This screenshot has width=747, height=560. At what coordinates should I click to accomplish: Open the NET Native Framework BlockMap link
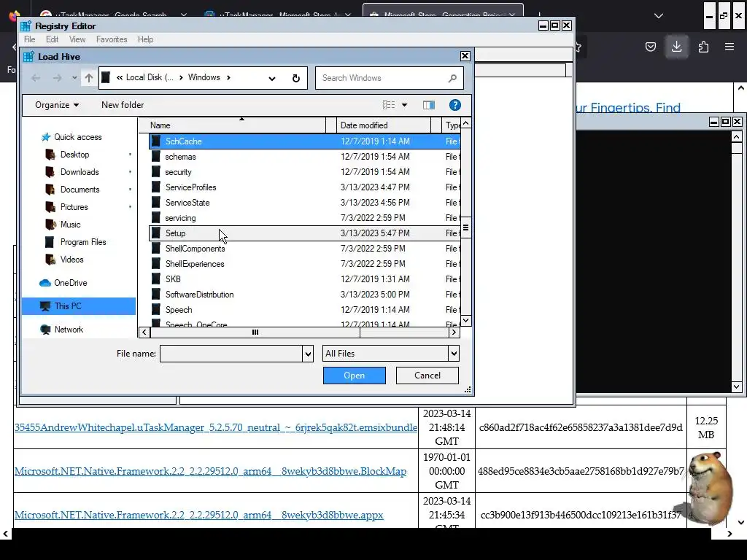coord(210,472)
